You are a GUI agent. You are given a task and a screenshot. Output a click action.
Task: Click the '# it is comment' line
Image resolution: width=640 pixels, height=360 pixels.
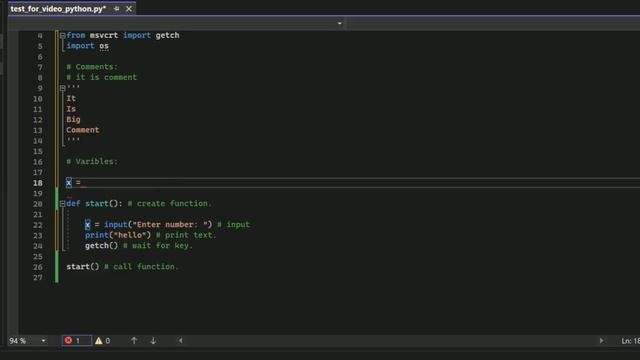(102, 78)
